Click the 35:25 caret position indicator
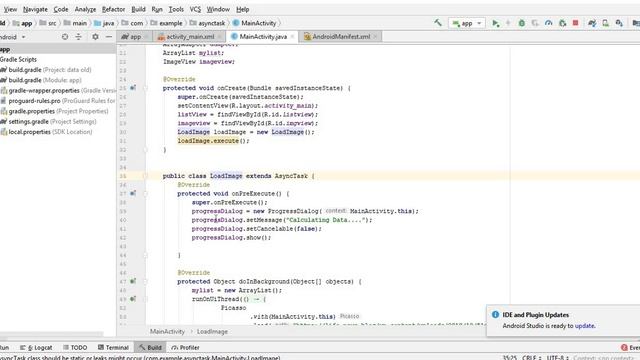640x360 pixels. coord(509,358)
